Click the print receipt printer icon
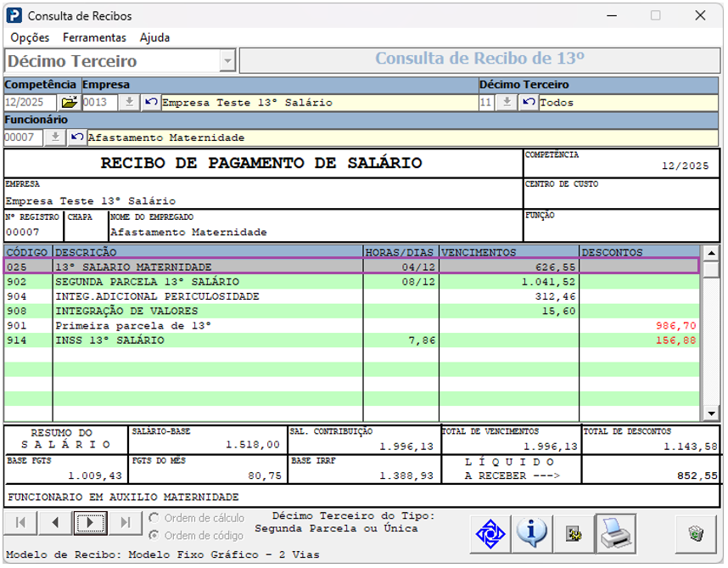The height and width of the screenshot is (568, 728). 615,534
